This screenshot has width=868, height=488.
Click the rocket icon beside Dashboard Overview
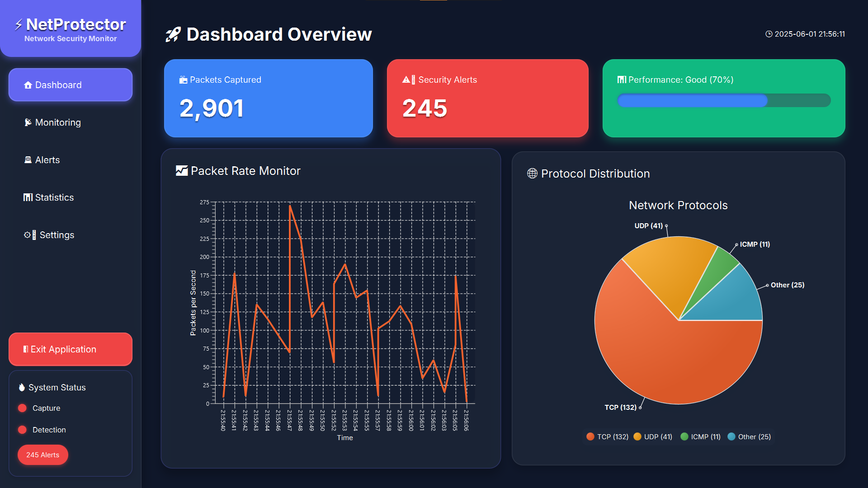click(x=173, y=35)
